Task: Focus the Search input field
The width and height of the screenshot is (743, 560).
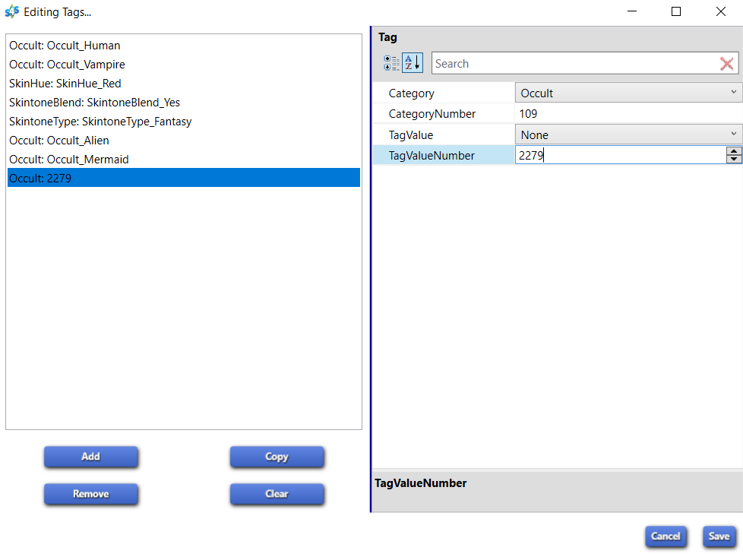Action: coord(575,64)
